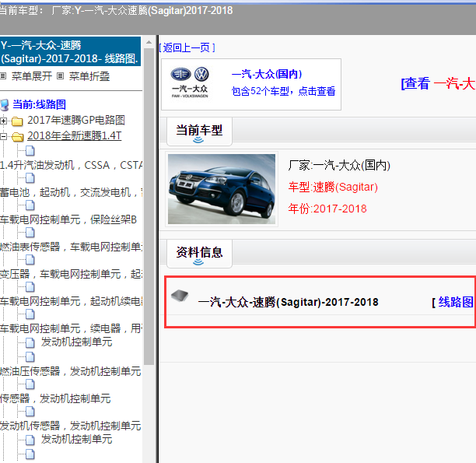This screenshot has width=476, height=463.
Task: Click page icon above 1.4升汽油发动机
Action: click(x=30, y=151)
